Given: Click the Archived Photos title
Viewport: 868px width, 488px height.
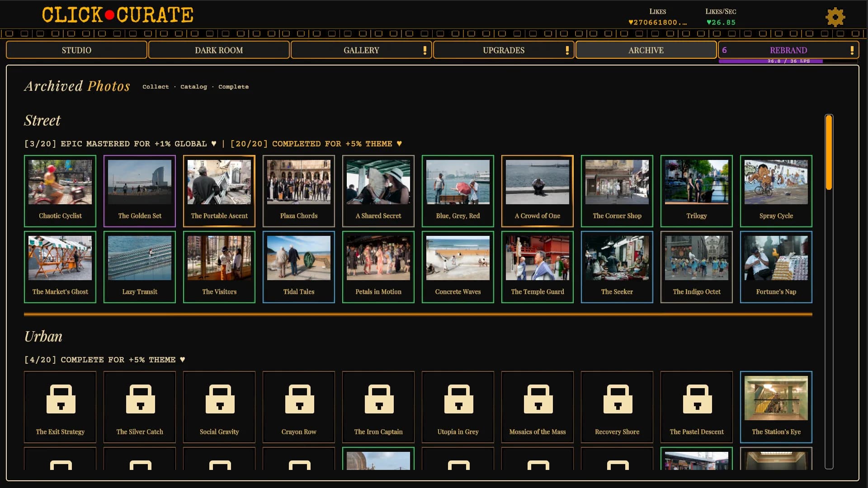Looking at the screenshot, I should 77,86.
